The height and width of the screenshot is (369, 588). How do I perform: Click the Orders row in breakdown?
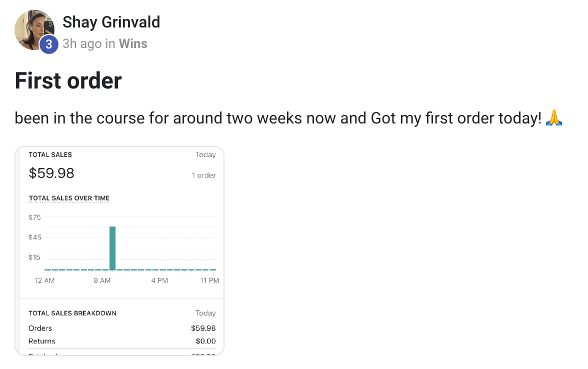pyautogui.click(x=122, y=328)
